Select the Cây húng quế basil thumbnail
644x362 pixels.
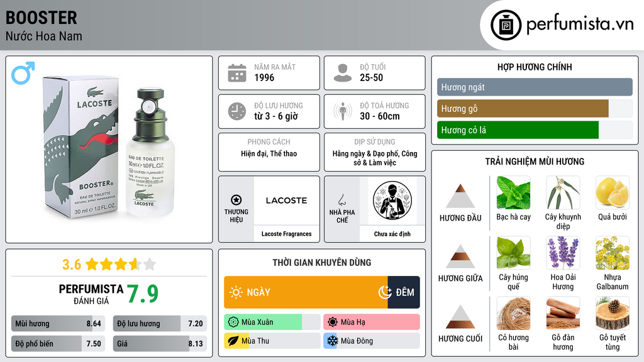tap(513, 253)
